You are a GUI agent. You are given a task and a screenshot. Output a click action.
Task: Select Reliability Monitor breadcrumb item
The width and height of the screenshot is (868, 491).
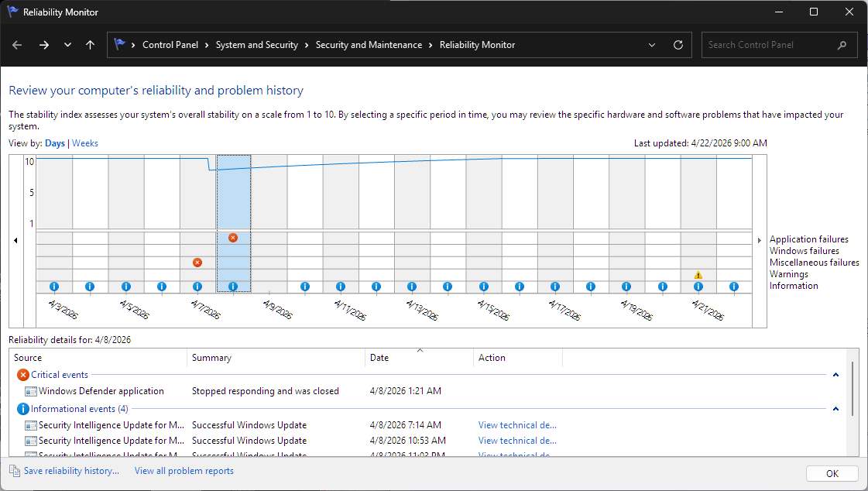[x=477, y=45]
